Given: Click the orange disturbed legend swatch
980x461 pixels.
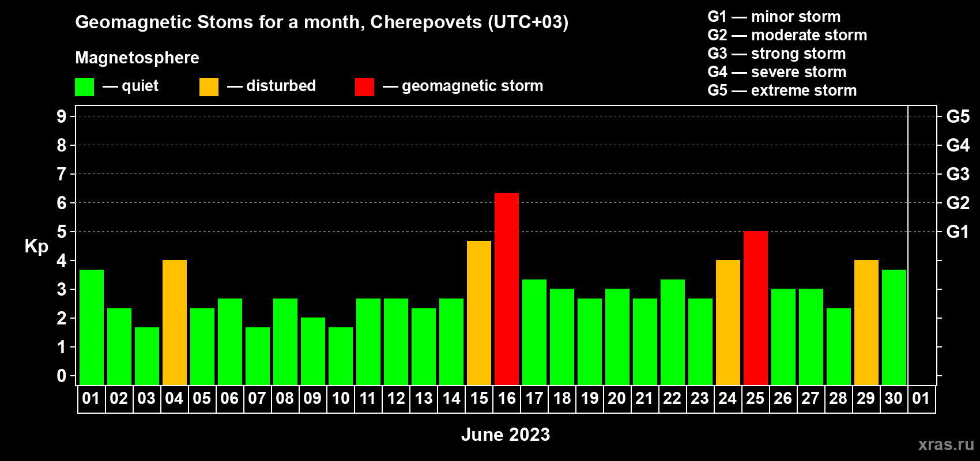Looking at the screenshot, I should tap(209, 87).
